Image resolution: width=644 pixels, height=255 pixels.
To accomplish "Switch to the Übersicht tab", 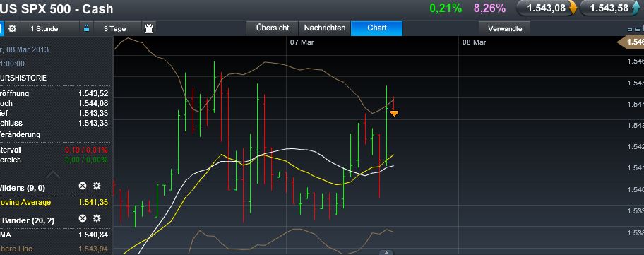I will 273,28.
